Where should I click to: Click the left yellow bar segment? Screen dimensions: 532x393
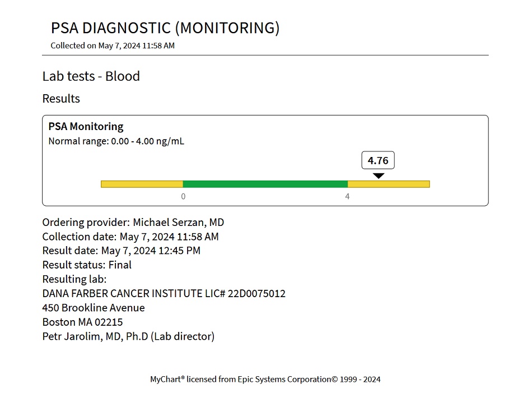142,184
